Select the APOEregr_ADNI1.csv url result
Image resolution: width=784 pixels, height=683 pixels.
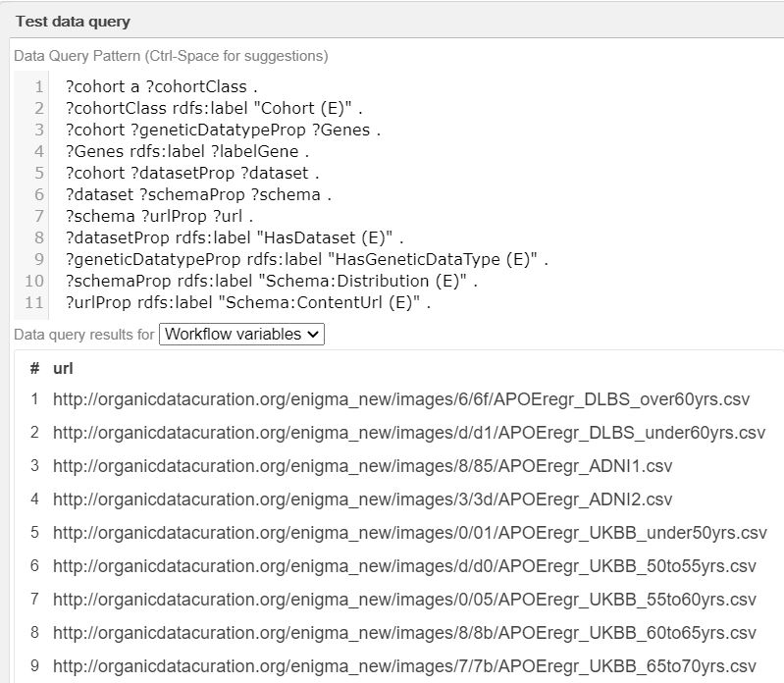pos(362,466)
